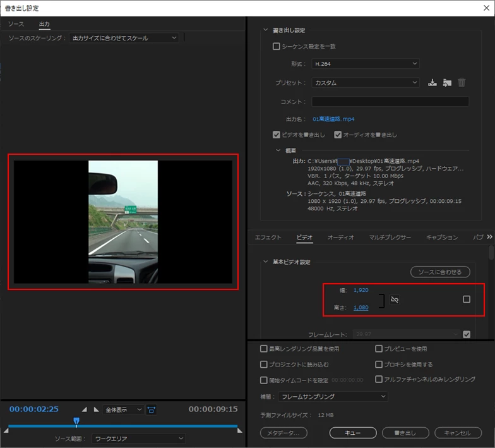495x448 pixels.
Task: Open the オーディオ tab
Action: pyautogui.click(x=341, y=238)
